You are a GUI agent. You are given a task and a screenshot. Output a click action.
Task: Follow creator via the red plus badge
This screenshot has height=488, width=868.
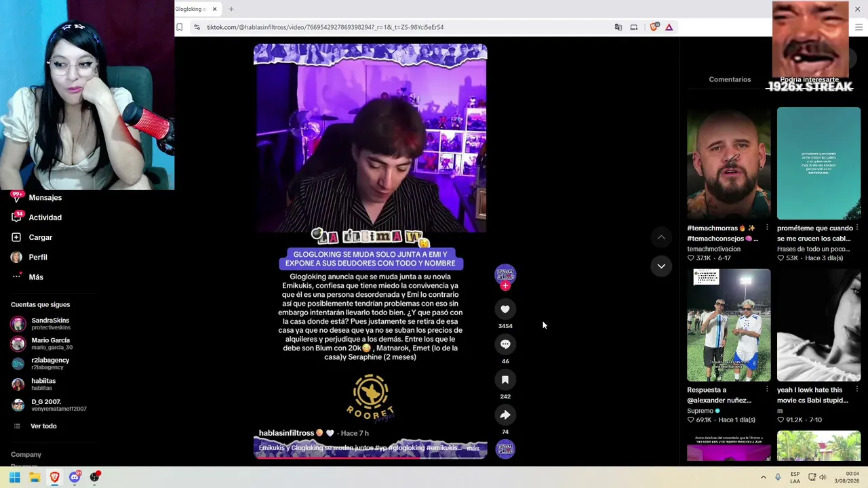(x=505, y=286)
